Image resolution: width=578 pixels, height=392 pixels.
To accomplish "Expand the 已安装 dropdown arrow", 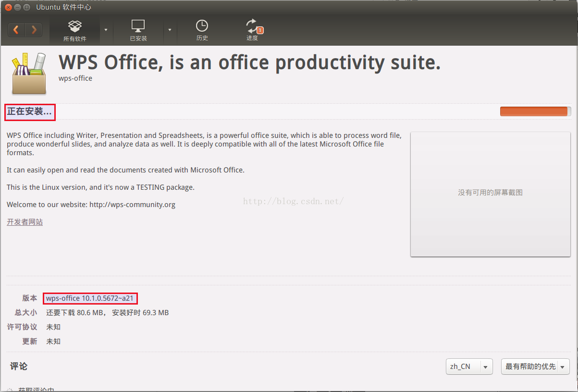I will [x=170, y=30].
